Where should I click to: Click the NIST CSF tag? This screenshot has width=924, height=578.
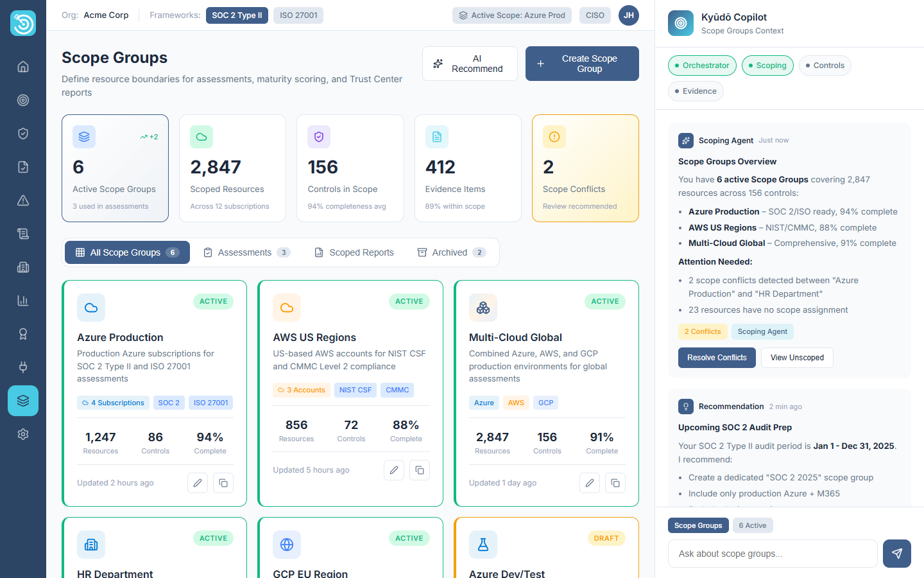(x=355, y=390)
